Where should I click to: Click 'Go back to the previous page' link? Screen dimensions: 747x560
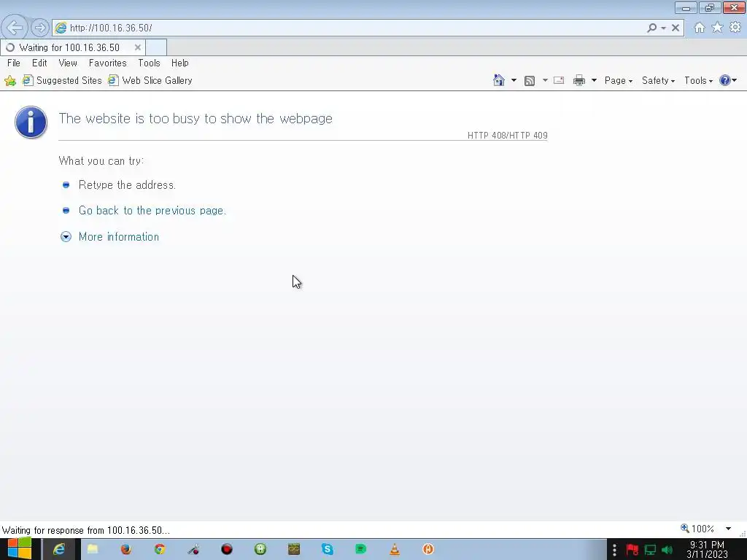click(x=152, y=211)
